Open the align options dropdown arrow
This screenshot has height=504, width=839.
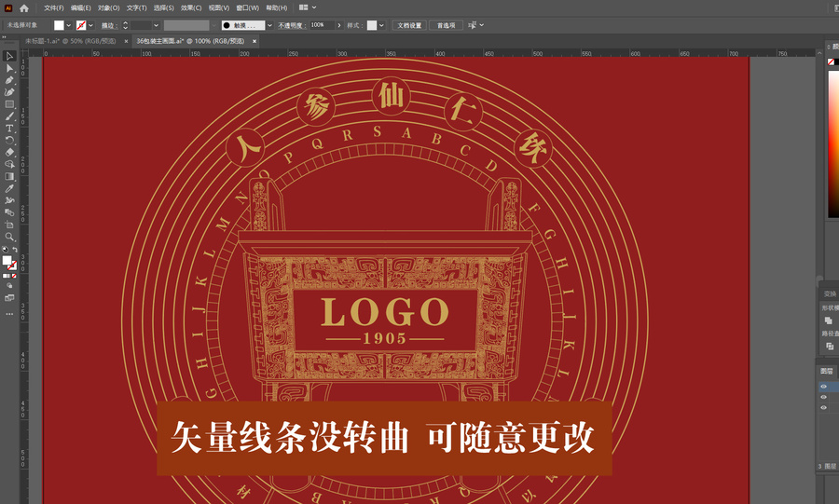pyautogui.click(x=482, y=25)
